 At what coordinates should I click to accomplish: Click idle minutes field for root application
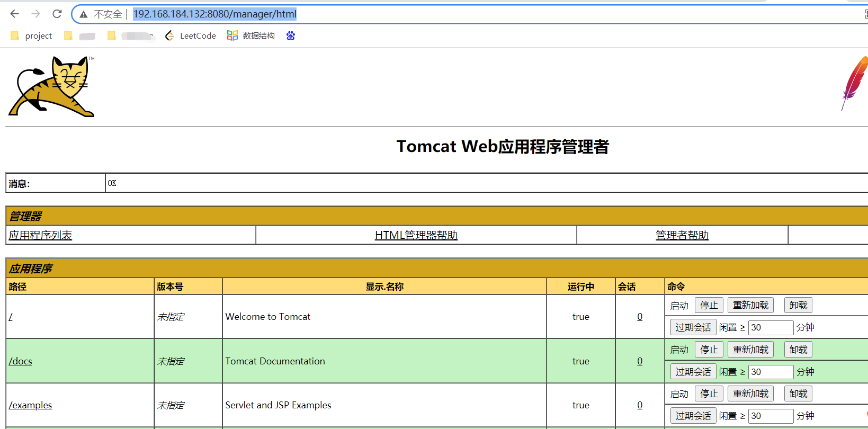[x=771, y=327]
